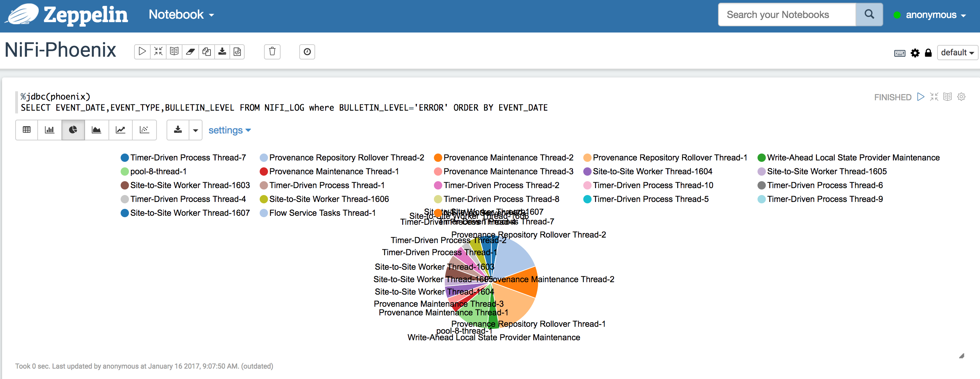Viewport: 980px width, 379px height.
Task: Delete the note with the trash button
Action: pos(272,52)
